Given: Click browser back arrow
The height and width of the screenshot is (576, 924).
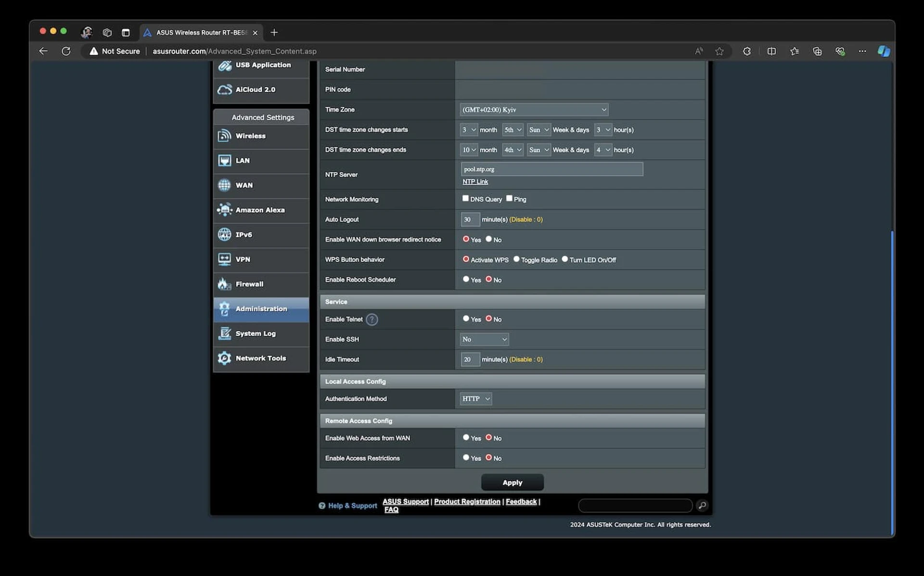Looking at the screenshot, I should pos(43,51).
